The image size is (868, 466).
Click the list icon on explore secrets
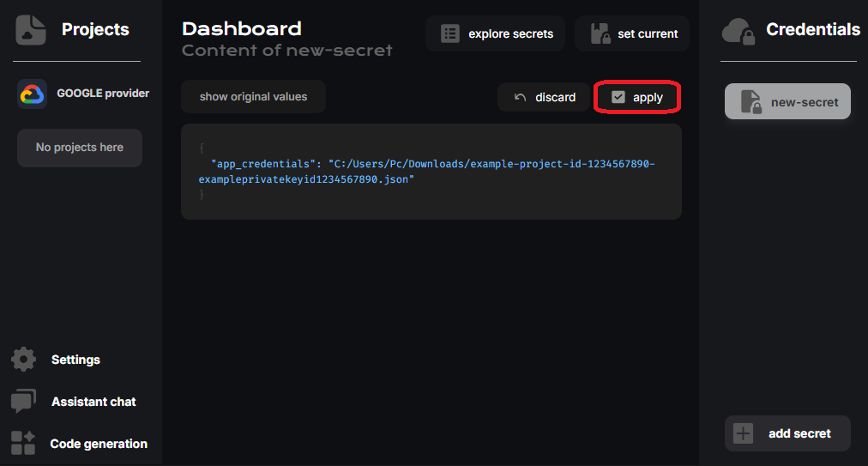[450, 34]
